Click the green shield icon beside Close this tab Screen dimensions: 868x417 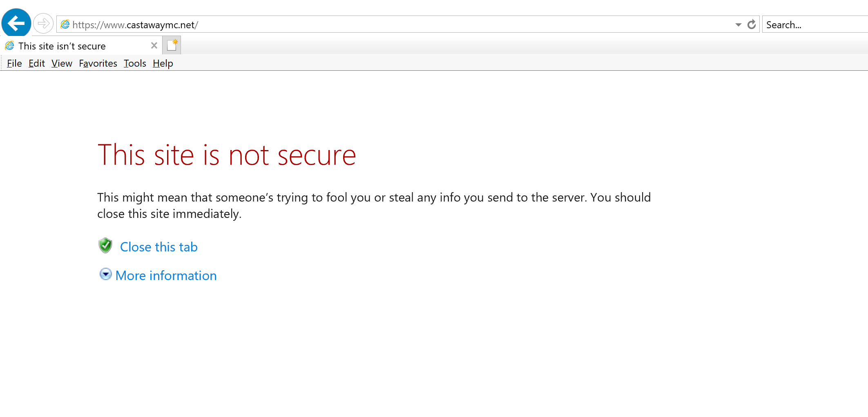tap(105, 246)
